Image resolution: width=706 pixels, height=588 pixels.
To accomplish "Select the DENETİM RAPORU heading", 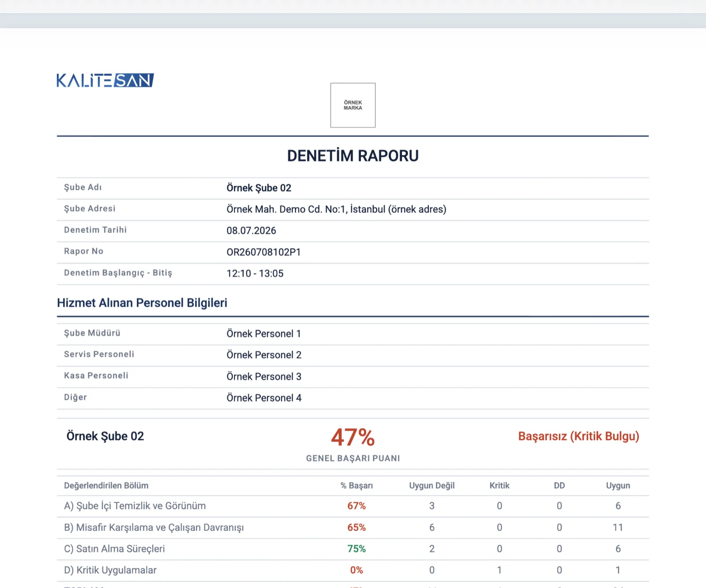I will point(353,156).
